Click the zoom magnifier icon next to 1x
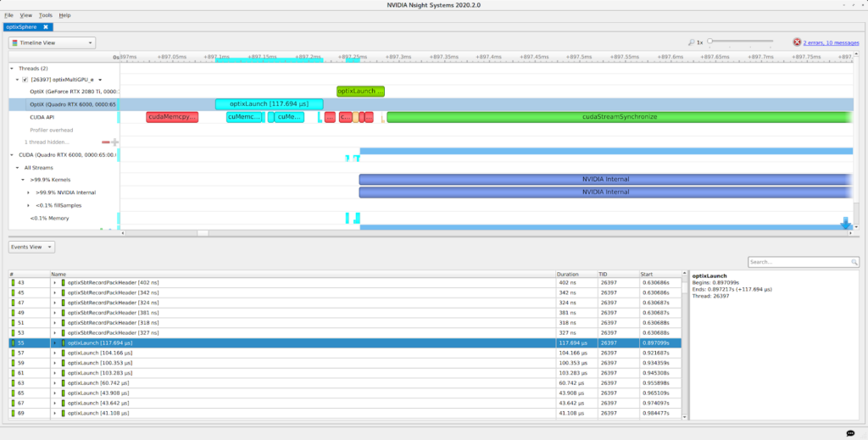The width and height of the screenshot is (868, 440). coord(692,42)
